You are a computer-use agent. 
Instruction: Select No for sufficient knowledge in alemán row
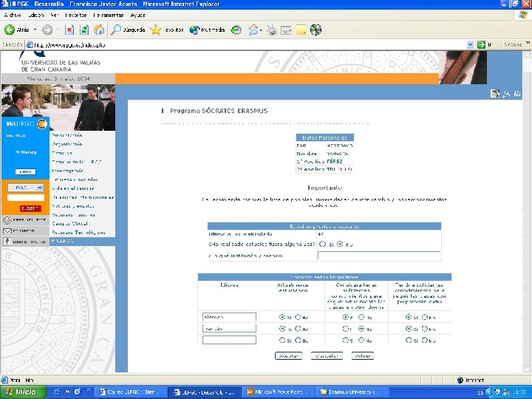pos(361,317)
